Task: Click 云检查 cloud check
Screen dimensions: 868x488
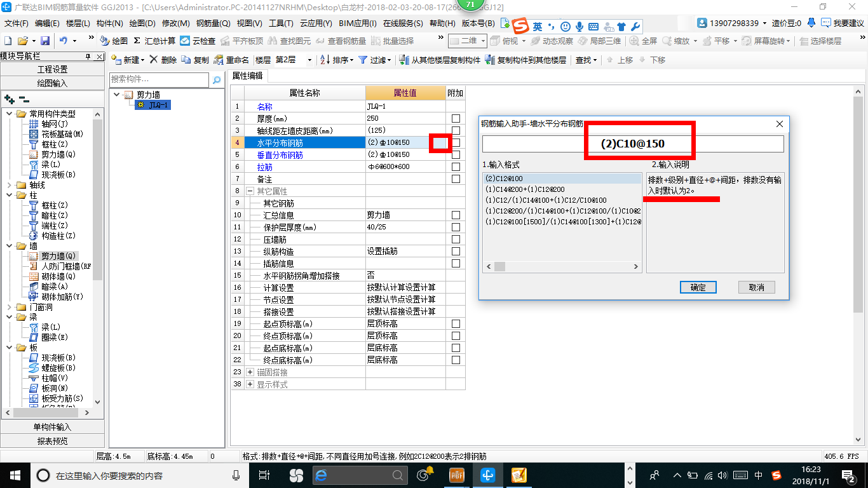Action: [198, 41]
